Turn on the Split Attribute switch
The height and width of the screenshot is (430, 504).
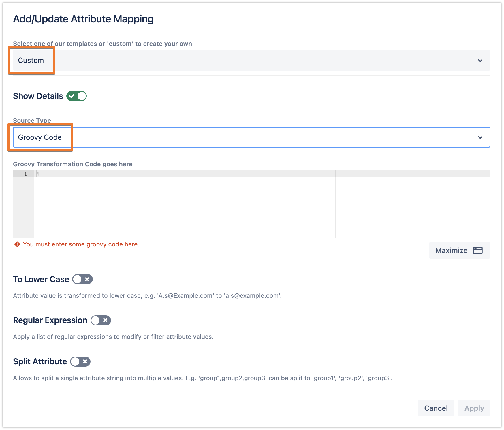tap(80, 362)
